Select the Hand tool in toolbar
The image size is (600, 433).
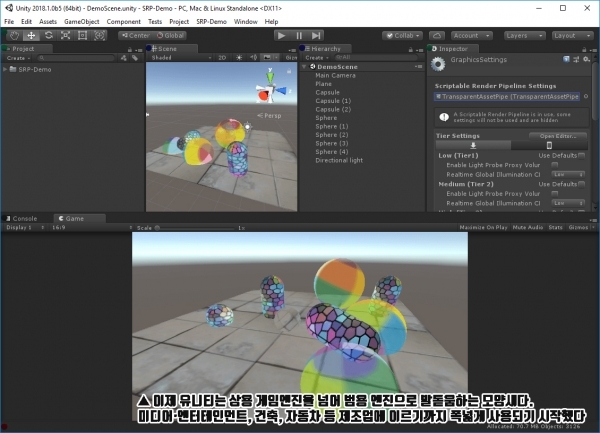14,36
